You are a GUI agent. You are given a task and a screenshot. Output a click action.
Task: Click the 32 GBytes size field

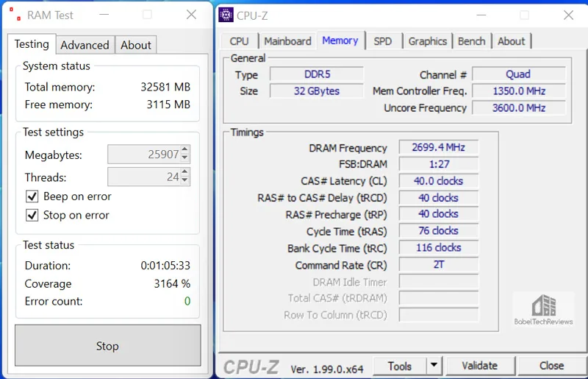click(317, 91)
